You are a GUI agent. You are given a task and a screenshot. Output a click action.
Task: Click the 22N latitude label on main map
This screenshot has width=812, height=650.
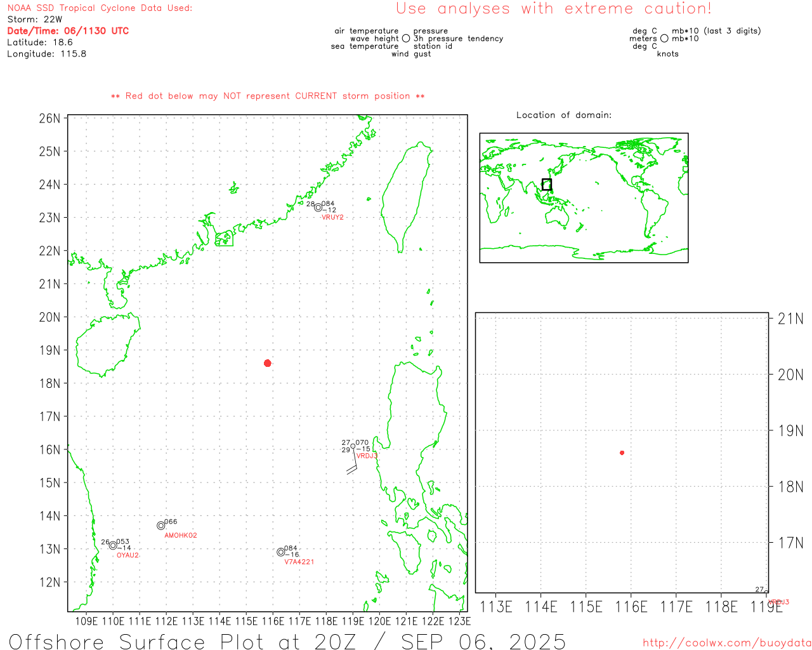coord(49,251)
